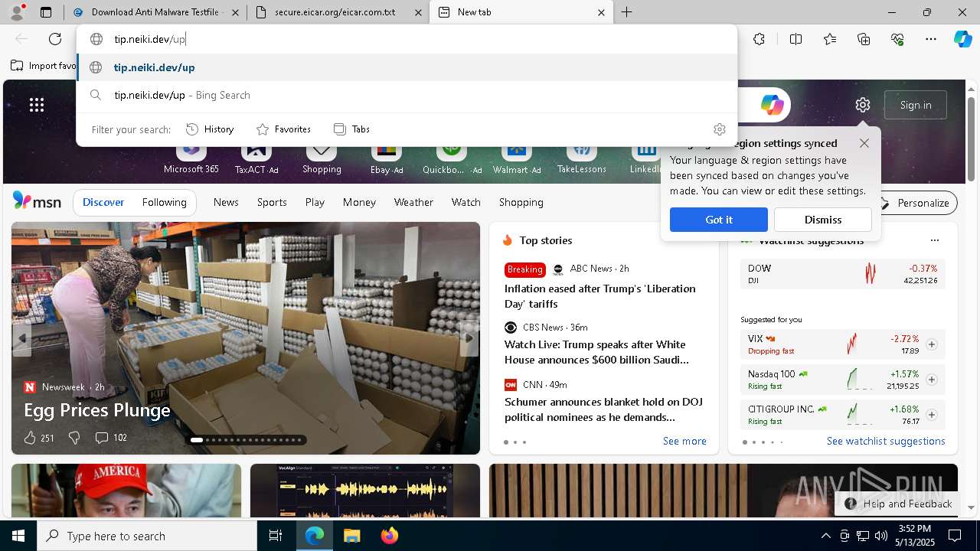The image size is (980, 551).
Task: Select tip.neiki.dev/up URL suggestion
Action: click(x=407, y=67)
